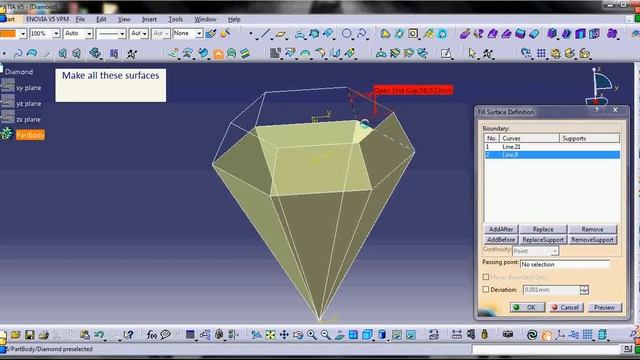The width and height of the screenshot is (640, 360).
Task: Click the ReplaceSupport button
Action: pos(543,240)
